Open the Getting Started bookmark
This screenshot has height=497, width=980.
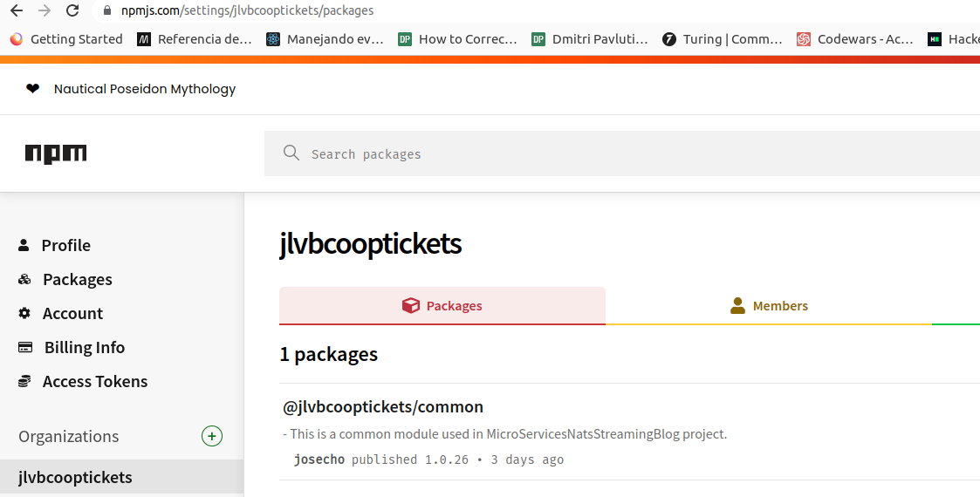(66, 39)
